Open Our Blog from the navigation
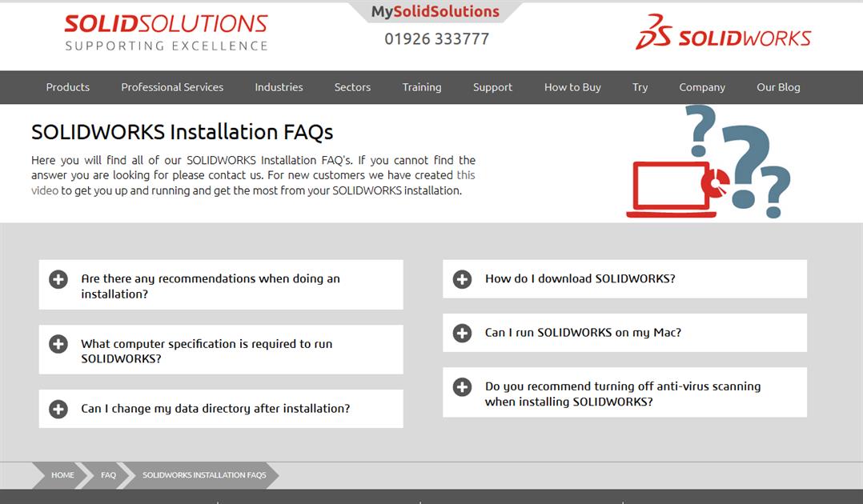 [777, 87]
